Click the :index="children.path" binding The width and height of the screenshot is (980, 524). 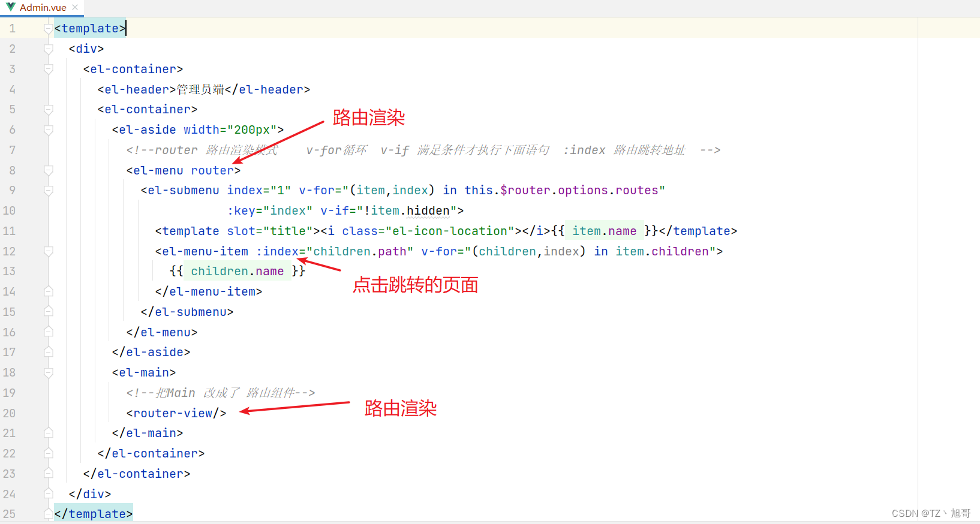335,251
